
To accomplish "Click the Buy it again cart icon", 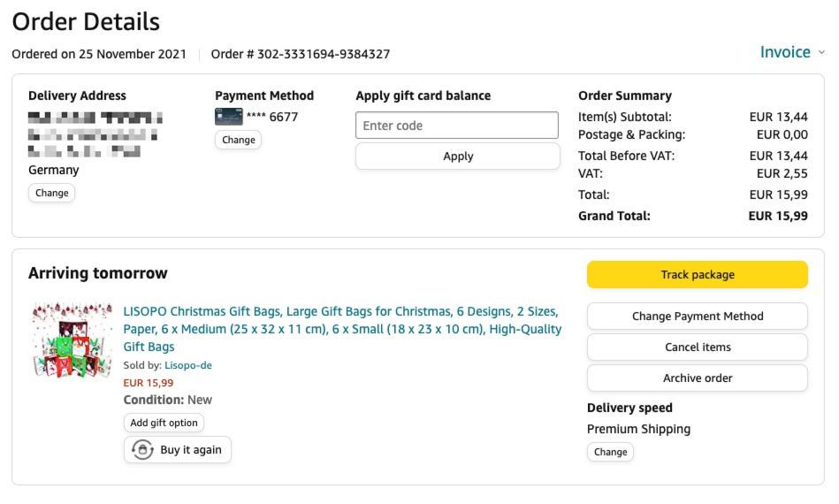I will coord(142,450).
